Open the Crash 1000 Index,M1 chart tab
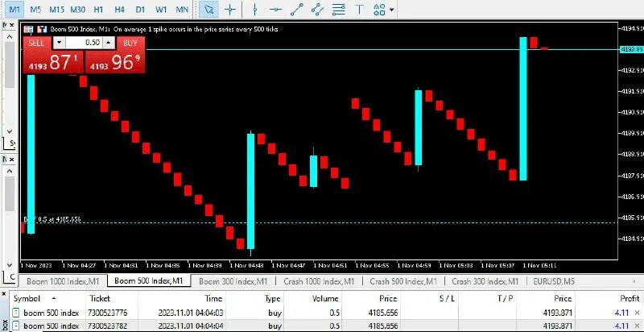The height and width of the screenshot is (332, 644). 319,281
